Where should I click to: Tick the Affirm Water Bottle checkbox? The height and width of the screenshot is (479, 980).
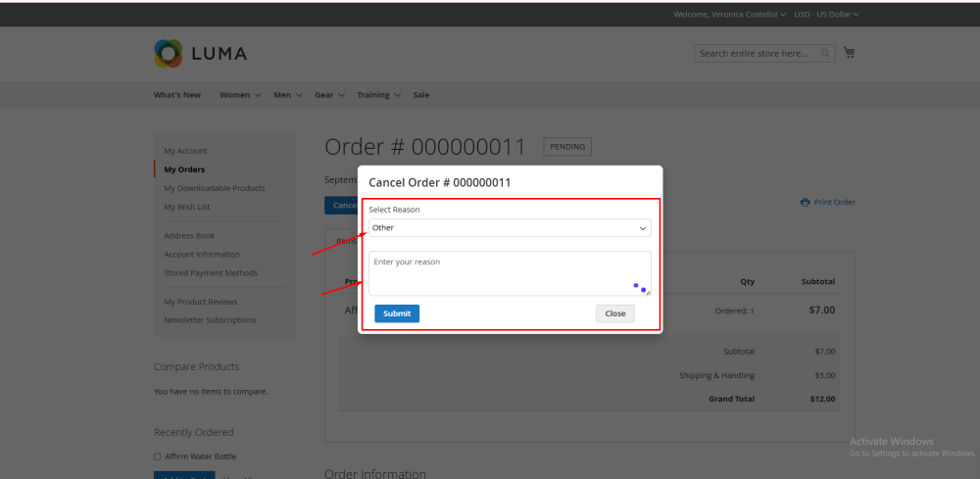click(158, 456)
